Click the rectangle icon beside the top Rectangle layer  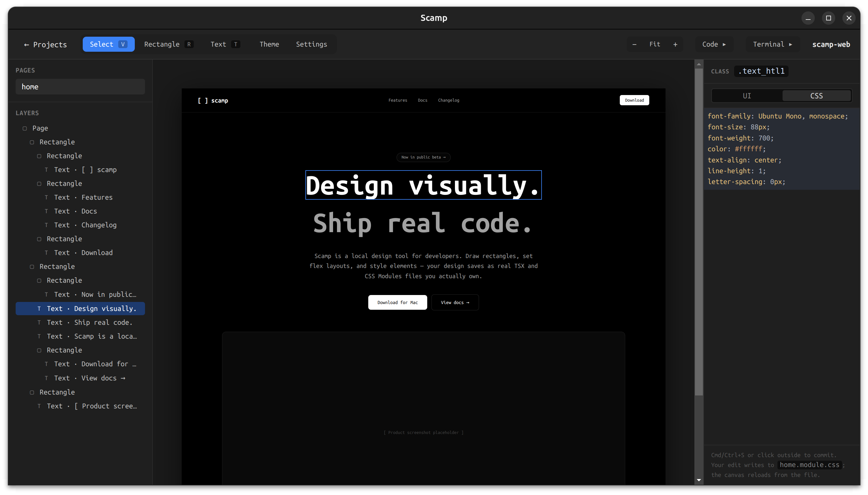[32, 142]
